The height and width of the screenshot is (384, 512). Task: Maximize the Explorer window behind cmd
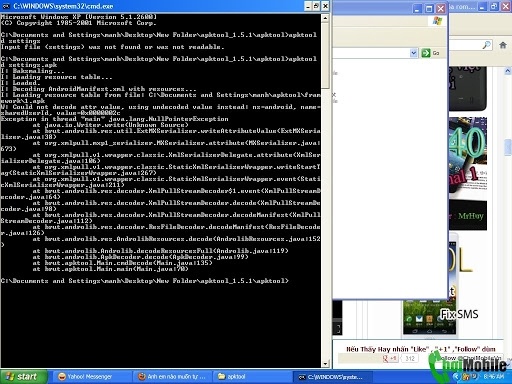(429, 9)
